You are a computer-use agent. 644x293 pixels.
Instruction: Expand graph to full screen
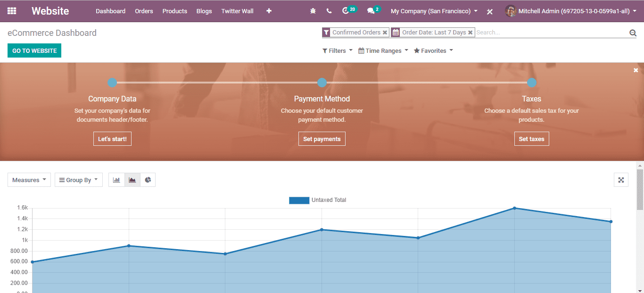tap(621, 180)
